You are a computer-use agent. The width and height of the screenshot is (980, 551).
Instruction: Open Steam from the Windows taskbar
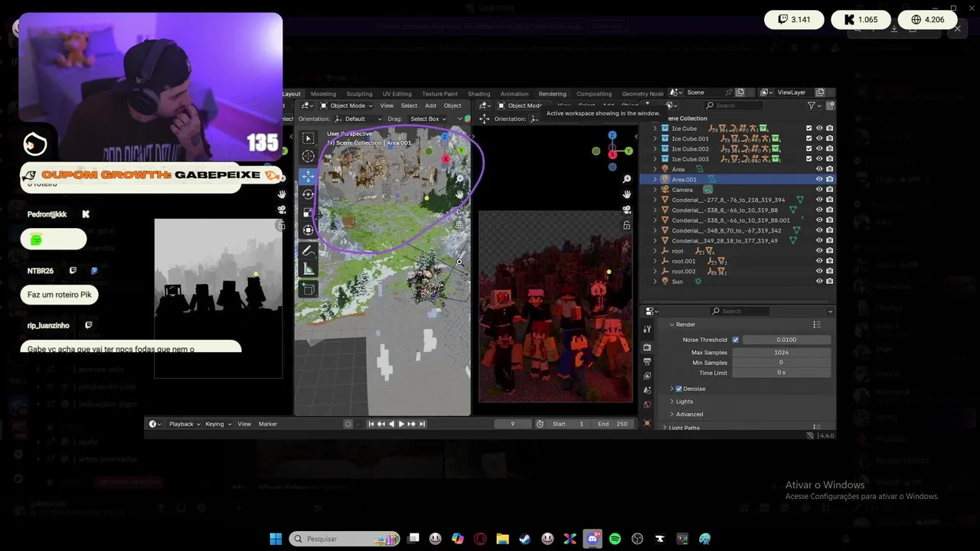tap(525, 539)
